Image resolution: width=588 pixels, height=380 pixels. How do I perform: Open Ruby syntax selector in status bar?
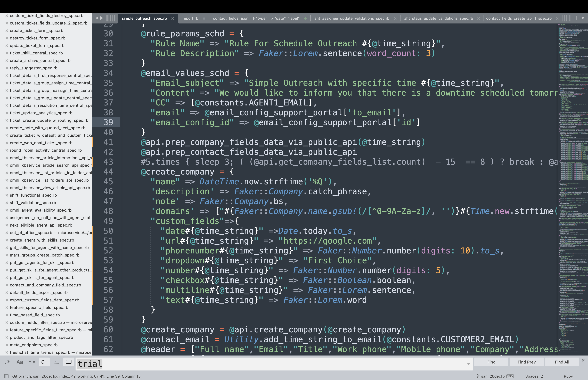point(568,376)
